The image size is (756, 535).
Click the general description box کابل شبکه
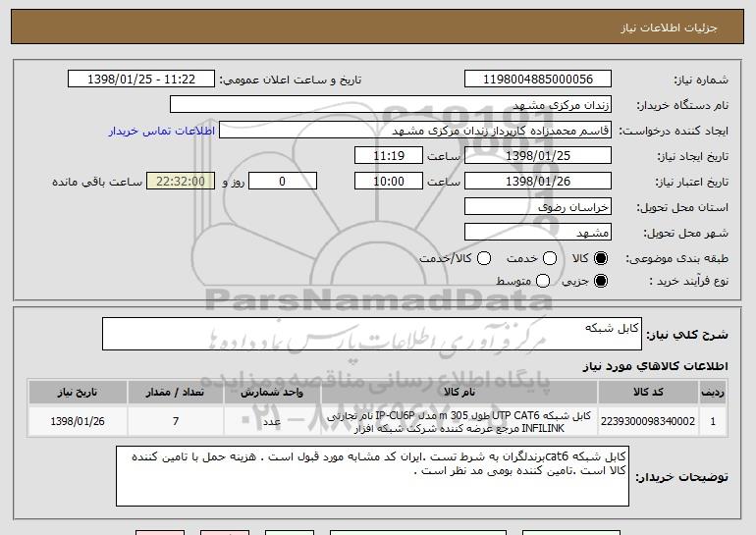(x=372, y=334)
